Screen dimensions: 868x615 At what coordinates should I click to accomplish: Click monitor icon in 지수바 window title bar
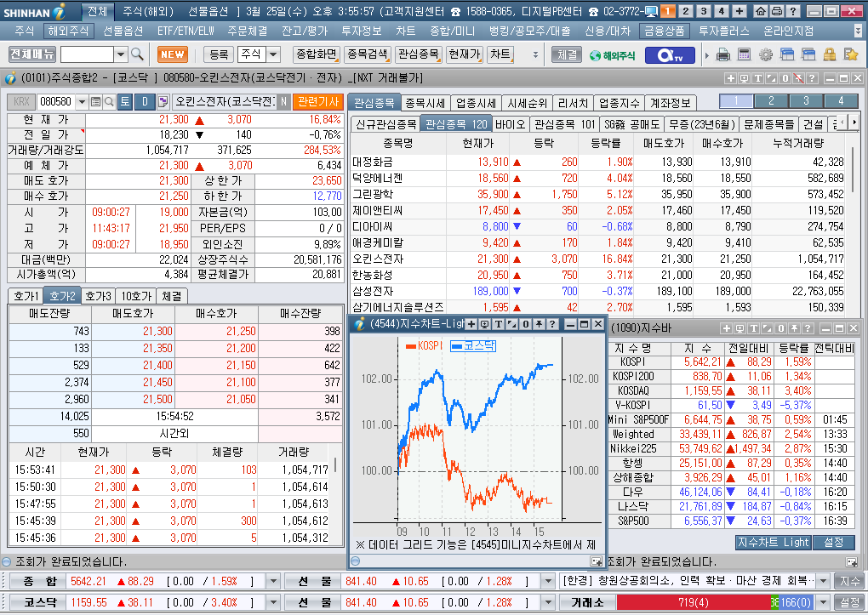[x=740, y=329]
